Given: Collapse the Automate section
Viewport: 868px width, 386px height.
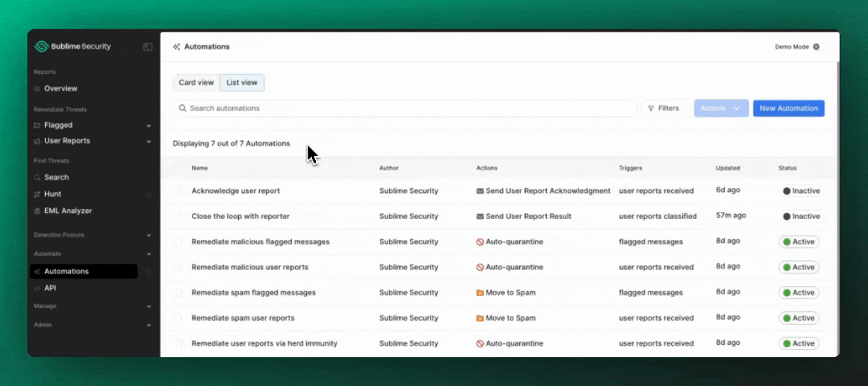Looking at the screenshot, I should point(149,253).
